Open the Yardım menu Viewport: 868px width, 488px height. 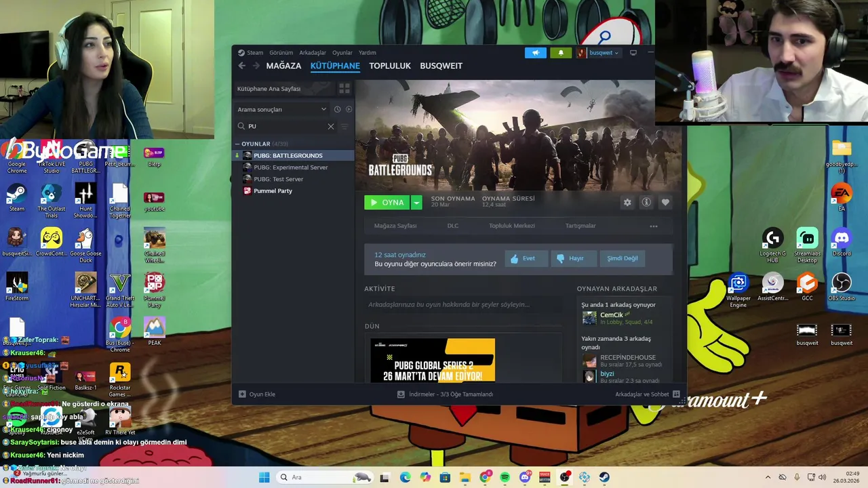[x=368, y=52]
